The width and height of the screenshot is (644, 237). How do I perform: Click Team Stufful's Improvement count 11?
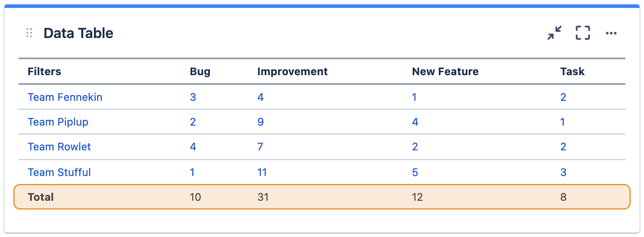(262, 172)
